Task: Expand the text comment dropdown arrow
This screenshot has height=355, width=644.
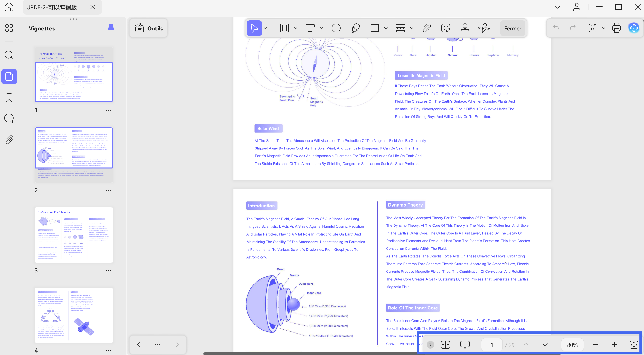Action: [x=322, y=28]
